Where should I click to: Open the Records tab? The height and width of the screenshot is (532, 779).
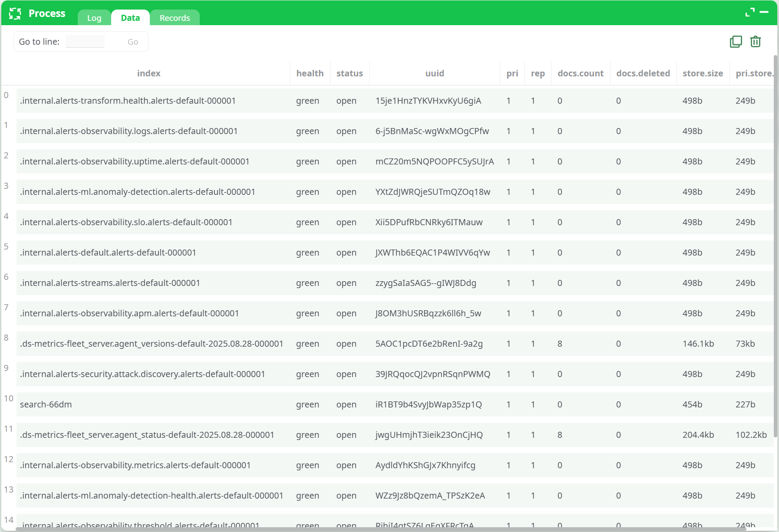[x=175, y=18]
